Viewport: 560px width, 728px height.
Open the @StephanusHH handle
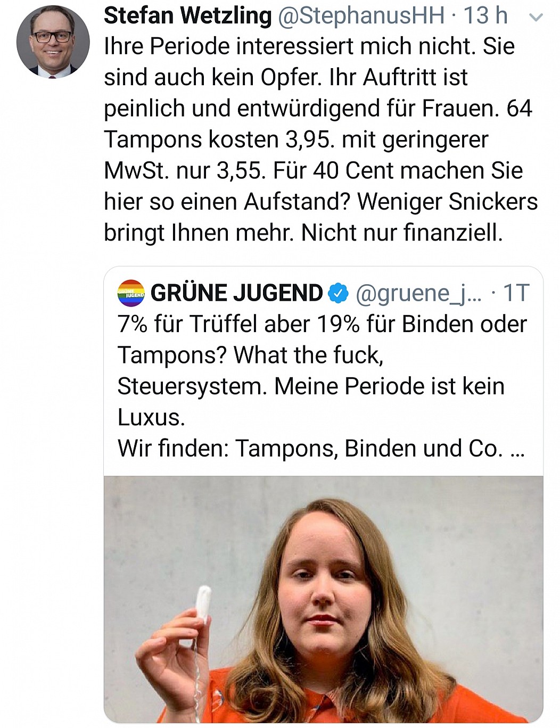[x=361, y=16]
